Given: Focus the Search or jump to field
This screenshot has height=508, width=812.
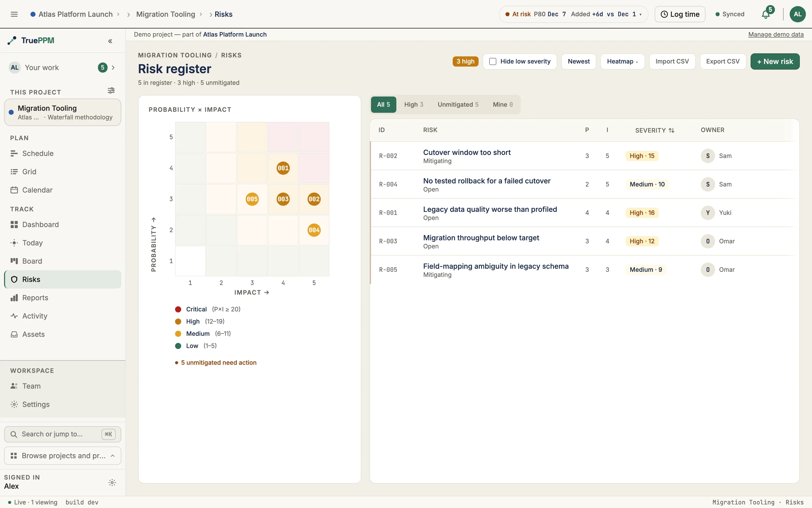Looking at the screenshot, I should [63, 434].
